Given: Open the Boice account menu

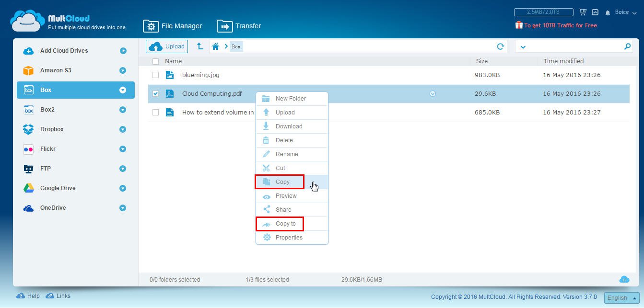Looking at the screenshot, I should [x=625, y=12].
